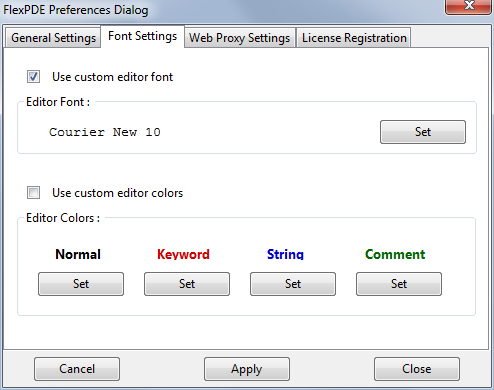This screenshot has height=390, width=494.
Task: Click the Editor Font group label
Action: [x=58, y=102]
